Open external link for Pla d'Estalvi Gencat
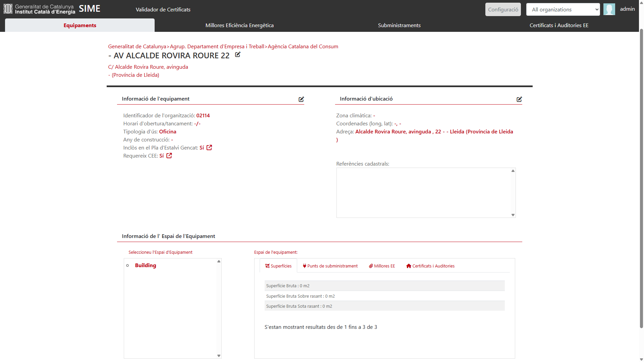 pyautogui.click(x=209, y=147)
